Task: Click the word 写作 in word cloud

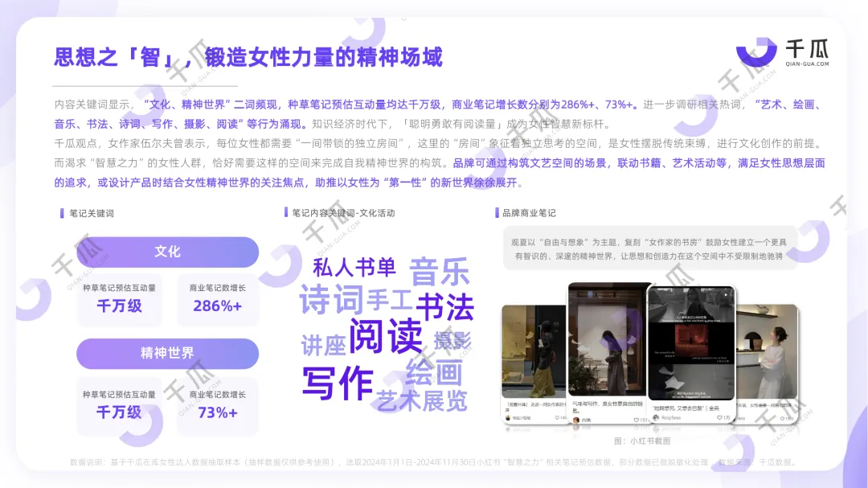Action: coord(338,383)
